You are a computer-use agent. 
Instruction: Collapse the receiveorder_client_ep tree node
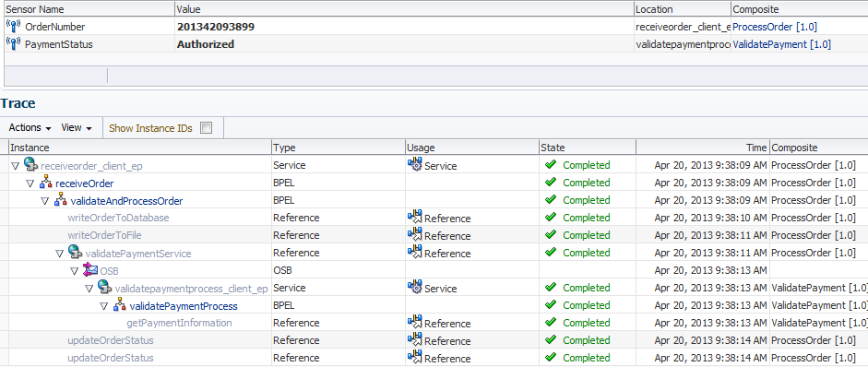[x=15, y=165]
